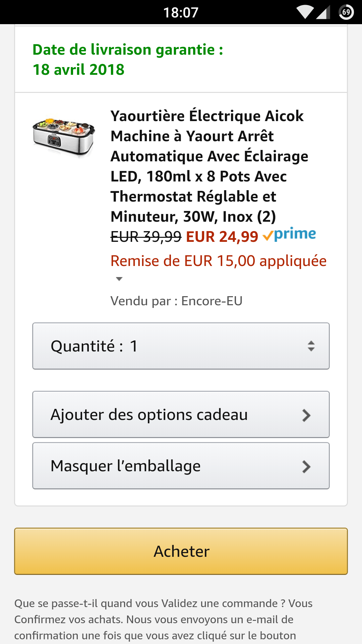
Task: Click Remise de EUR 15,00 appliquée link
Action: point(219,261)
